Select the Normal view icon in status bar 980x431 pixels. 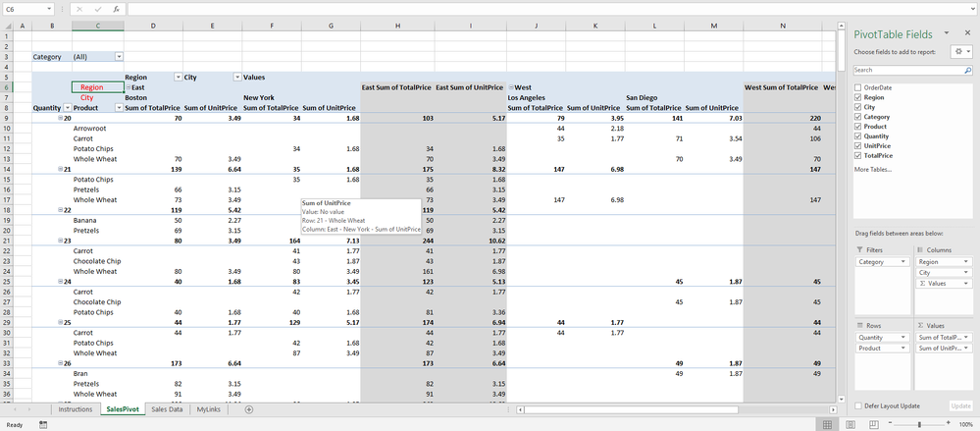828,425
